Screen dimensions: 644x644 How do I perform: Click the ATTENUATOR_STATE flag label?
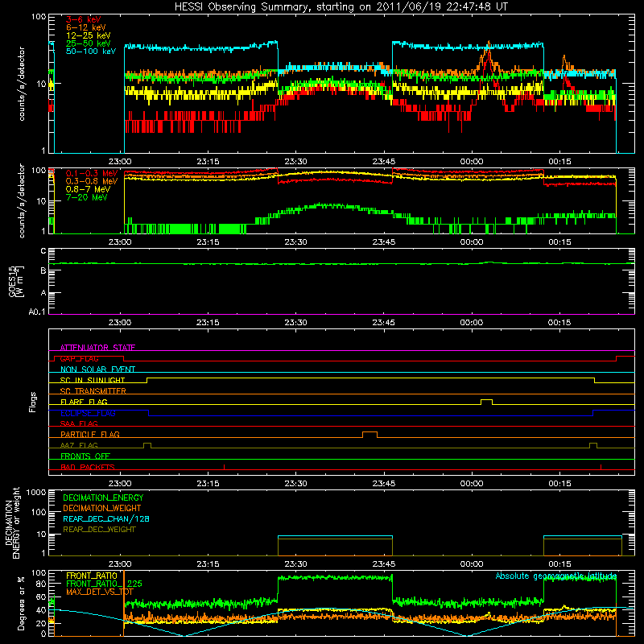[x=97, y=348]
